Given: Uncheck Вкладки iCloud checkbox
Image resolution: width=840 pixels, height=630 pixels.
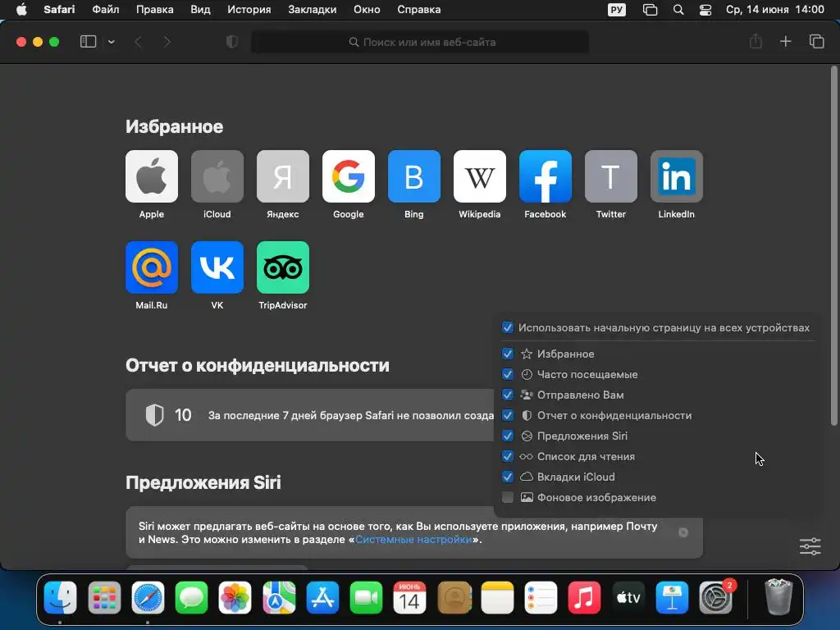Looking at the screenshot, I should pyautogui.click(x=507, y=477).
